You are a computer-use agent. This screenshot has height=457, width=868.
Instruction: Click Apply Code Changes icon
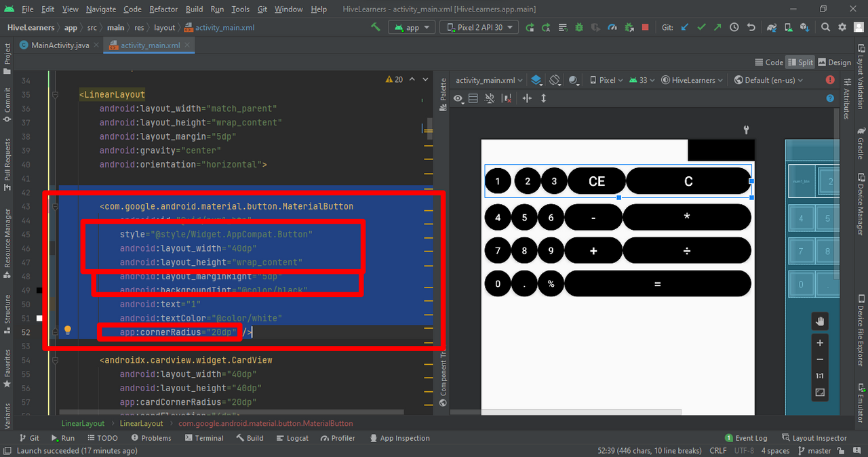tap(546, 28)
